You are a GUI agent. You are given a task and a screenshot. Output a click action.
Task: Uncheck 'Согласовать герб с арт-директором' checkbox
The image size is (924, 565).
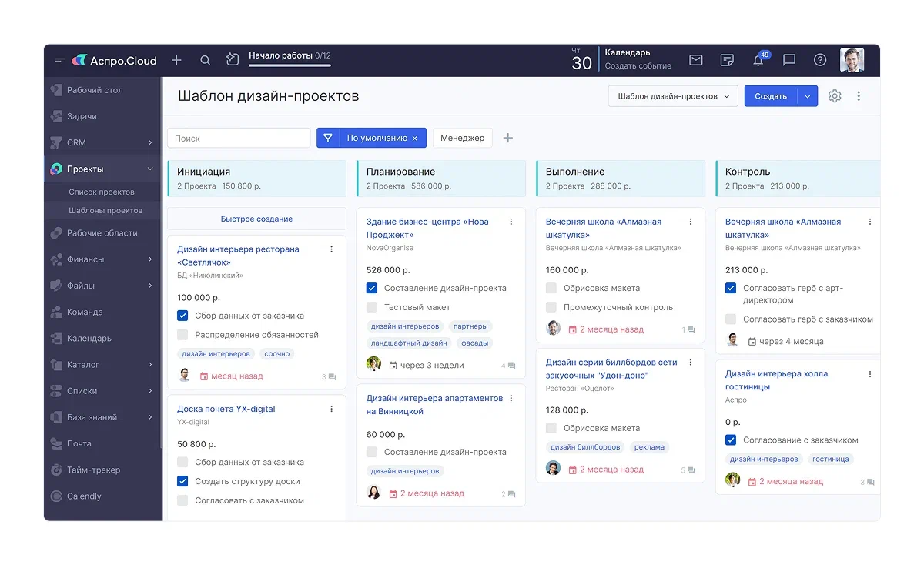pyautogui.click(x=731, y=289)
